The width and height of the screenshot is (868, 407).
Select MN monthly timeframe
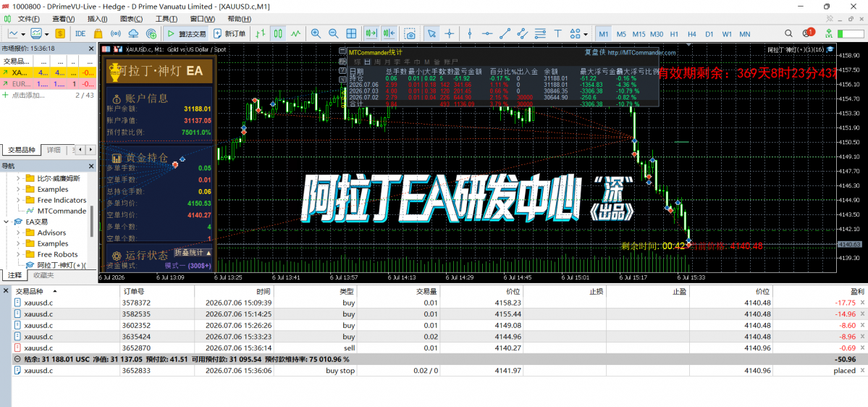point(744,33)
